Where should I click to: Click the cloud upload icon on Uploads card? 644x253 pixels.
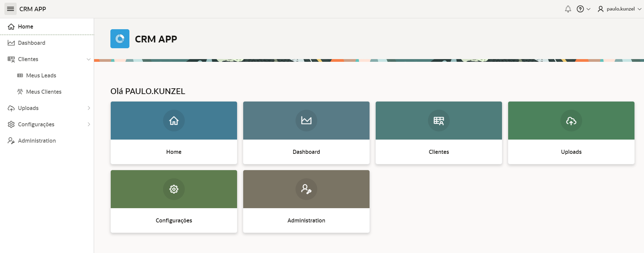pos(571,121)
